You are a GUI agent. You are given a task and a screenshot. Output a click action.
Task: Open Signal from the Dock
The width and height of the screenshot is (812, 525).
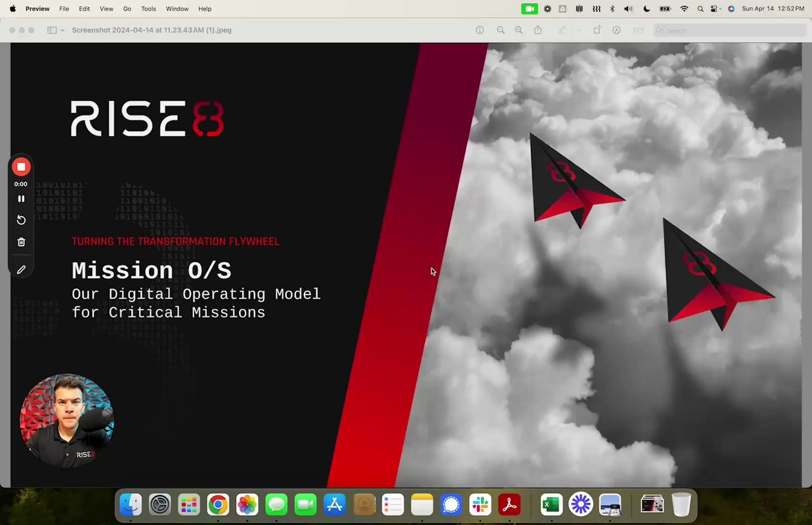pyautogui.click(x=451, y=505)
